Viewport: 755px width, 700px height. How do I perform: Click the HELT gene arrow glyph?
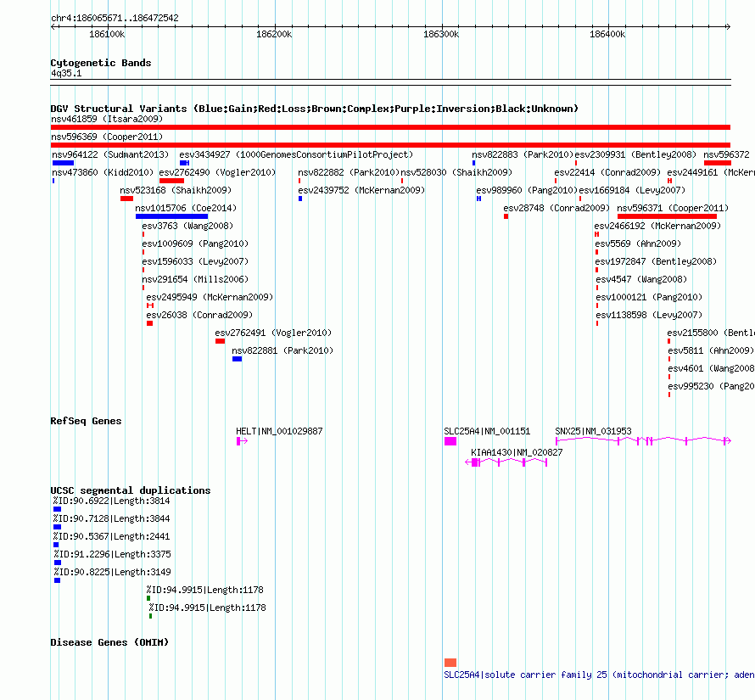click(242, 441)
